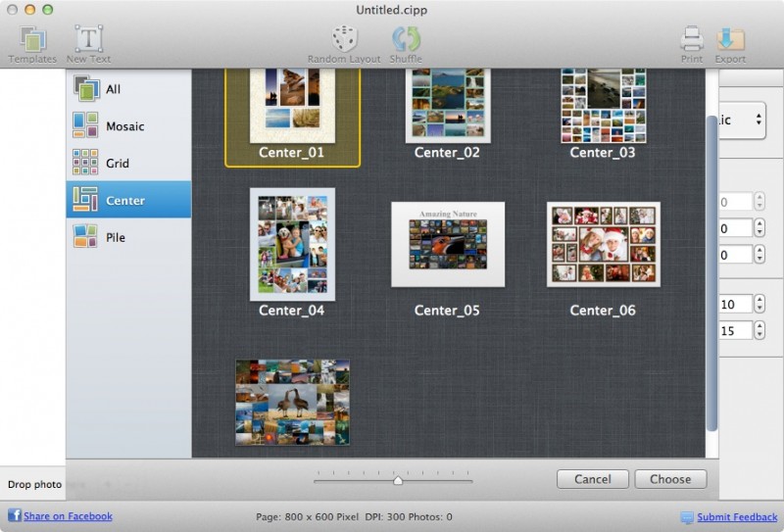Click the Export toolbar icon
The height and width of the screenshot is (532, 784).
pos(730,40)
